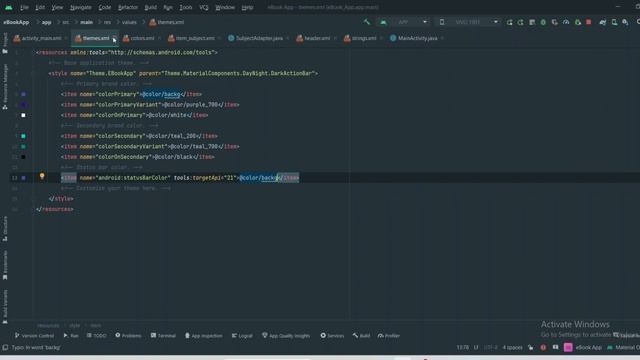Click the statusBarColor gutter color swatch

coord(24,178)
